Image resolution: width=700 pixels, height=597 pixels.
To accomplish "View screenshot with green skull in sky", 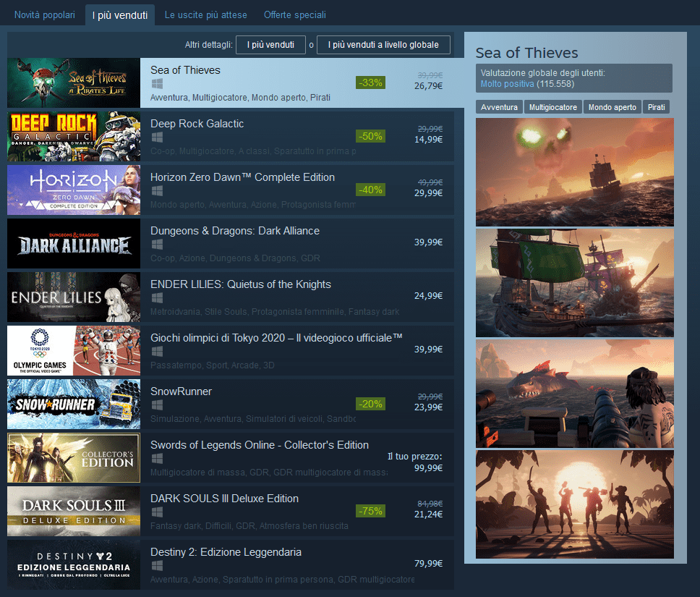I will point(575,172).
